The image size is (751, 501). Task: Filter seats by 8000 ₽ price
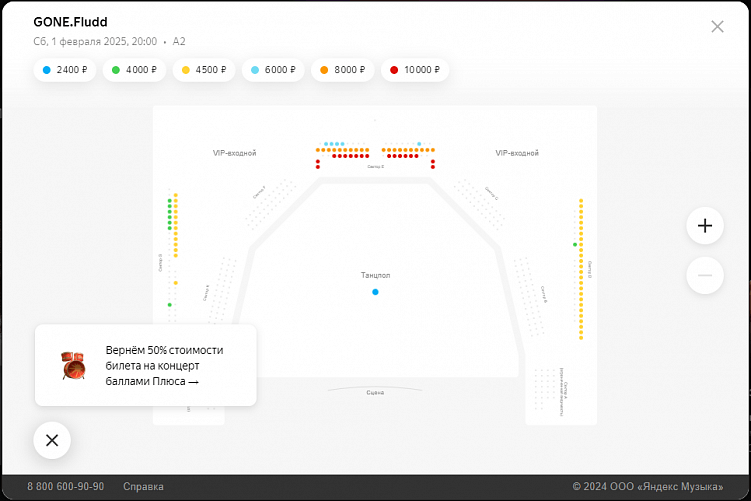pyautogui.click(x=342, y=70)
